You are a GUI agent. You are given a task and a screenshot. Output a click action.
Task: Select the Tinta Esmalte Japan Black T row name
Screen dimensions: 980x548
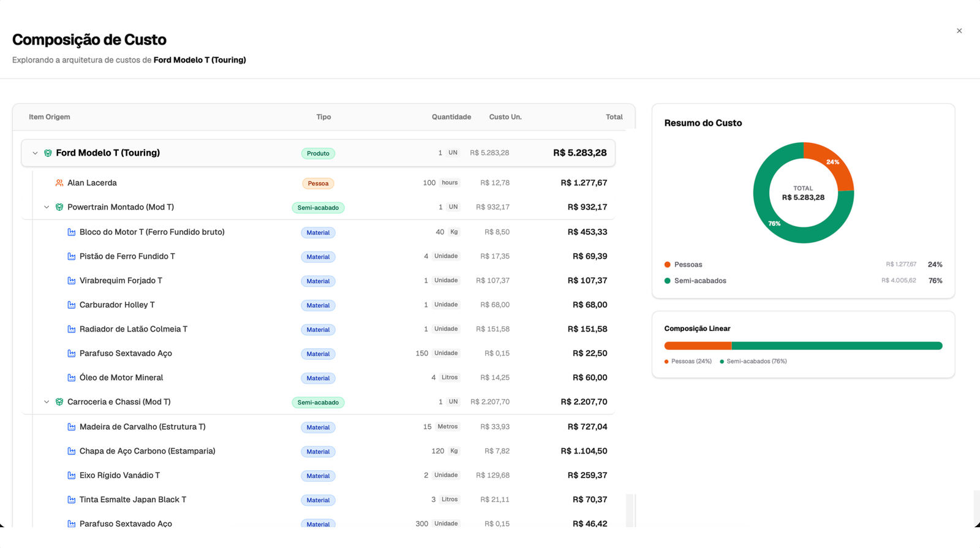133,500
